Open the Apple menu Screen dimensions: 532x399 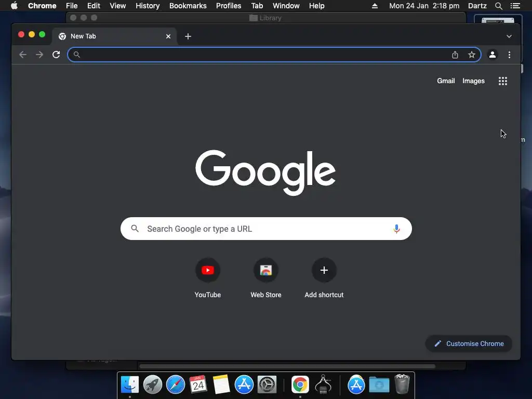pyautogui.click(x=14, y=6)
